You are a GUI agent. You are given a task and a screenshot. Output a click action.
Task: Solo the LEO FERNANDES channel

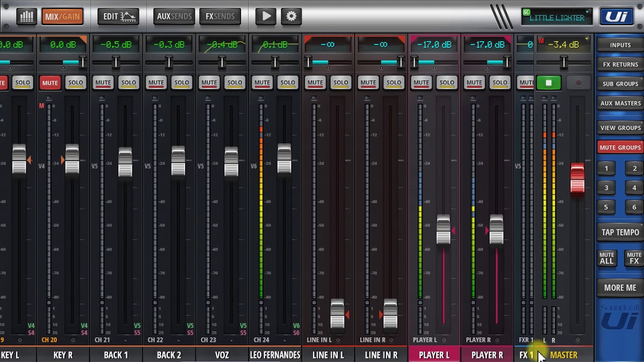click(x=288, y=82)
